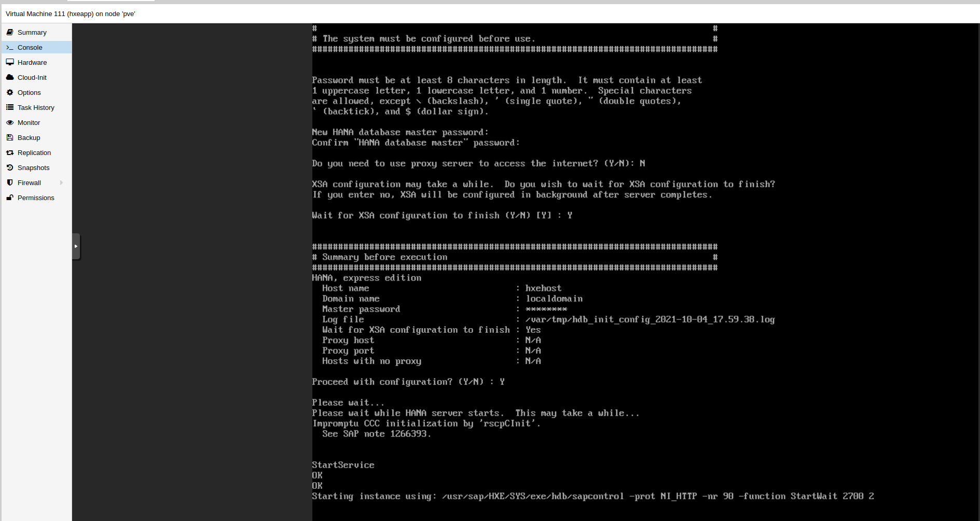Click the log file path text in console

coord(650,319)
